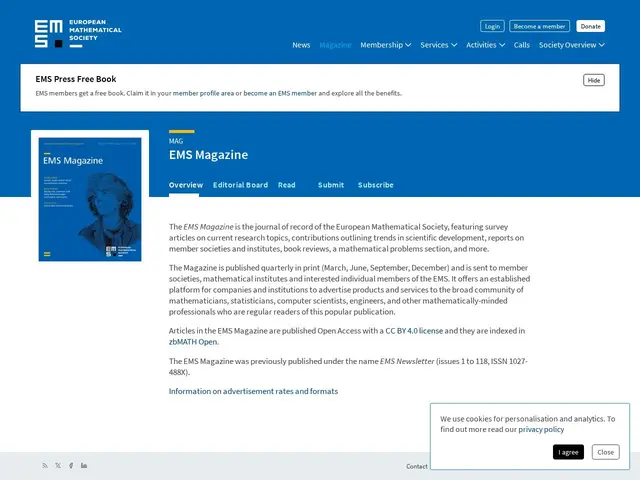The image size is (640, 480).
Task: Switch to the Subscribe tab
Action: tap(376, 185)
